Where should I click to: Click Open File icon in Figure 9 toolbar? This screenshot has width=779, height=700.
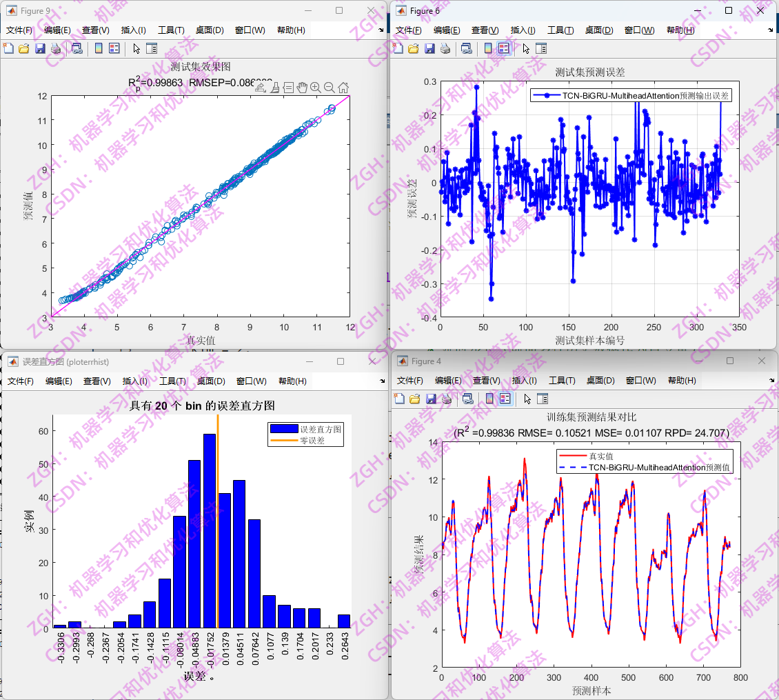(x=24, y=48)
